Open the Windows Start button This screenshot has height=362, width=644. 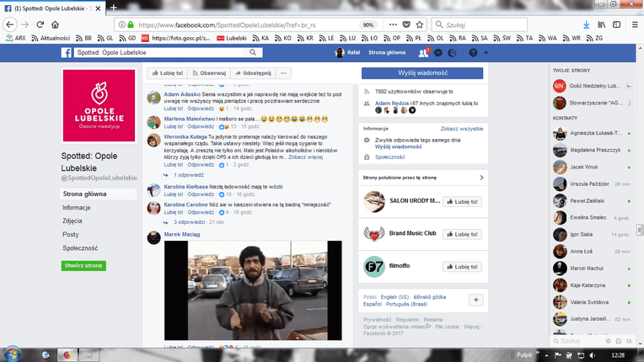12,354
